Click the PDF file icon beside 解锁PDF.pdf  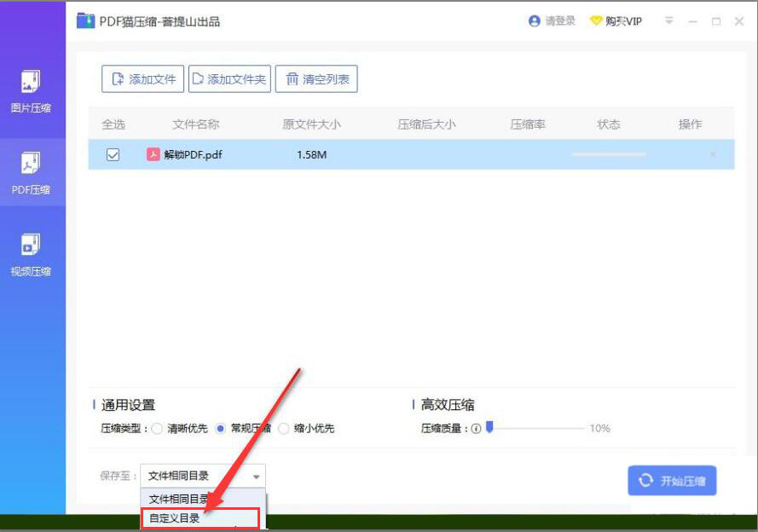tap(153, 154)
